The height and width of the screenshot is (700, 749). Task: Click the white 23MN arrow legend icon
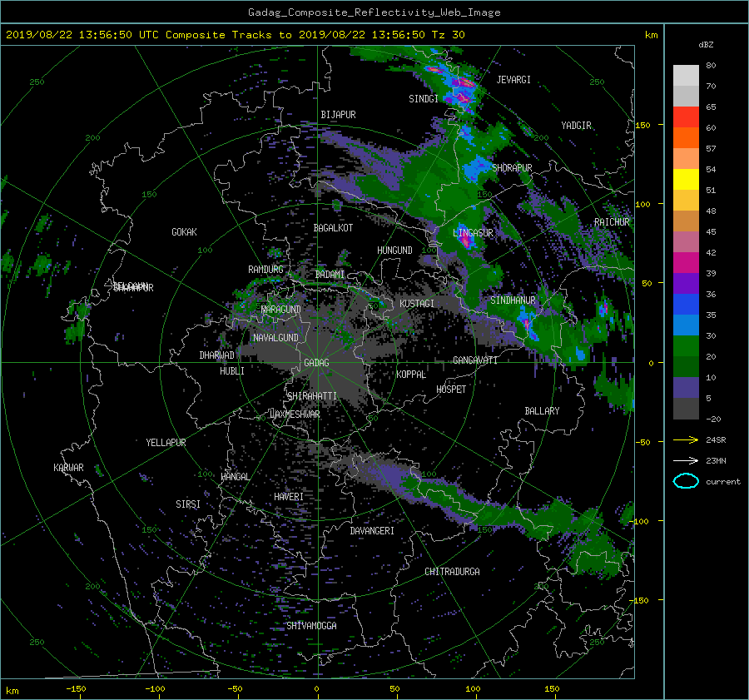tap(686, 460)
